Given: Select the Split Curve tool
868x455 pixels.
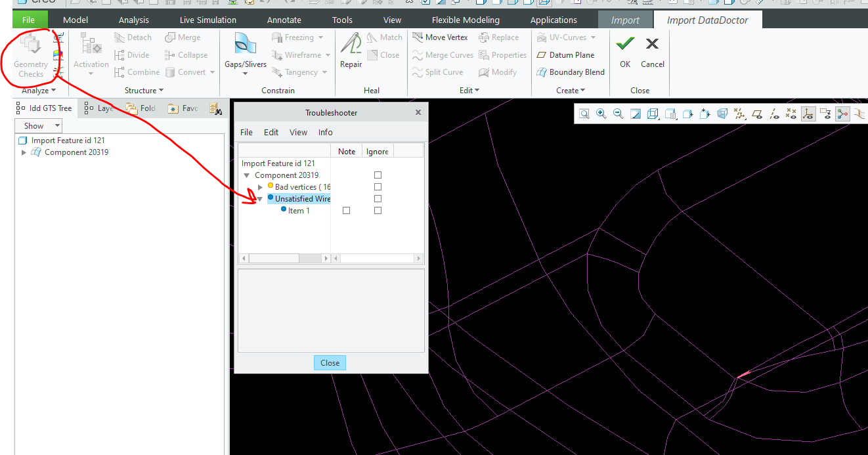Looking at the screenshot, I should (439, 72).
